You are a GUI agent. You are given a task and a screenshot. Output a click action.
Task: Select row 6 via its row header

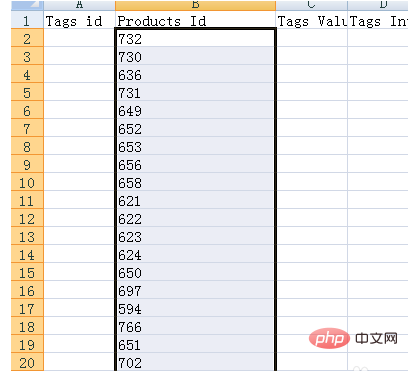(27, 111)
